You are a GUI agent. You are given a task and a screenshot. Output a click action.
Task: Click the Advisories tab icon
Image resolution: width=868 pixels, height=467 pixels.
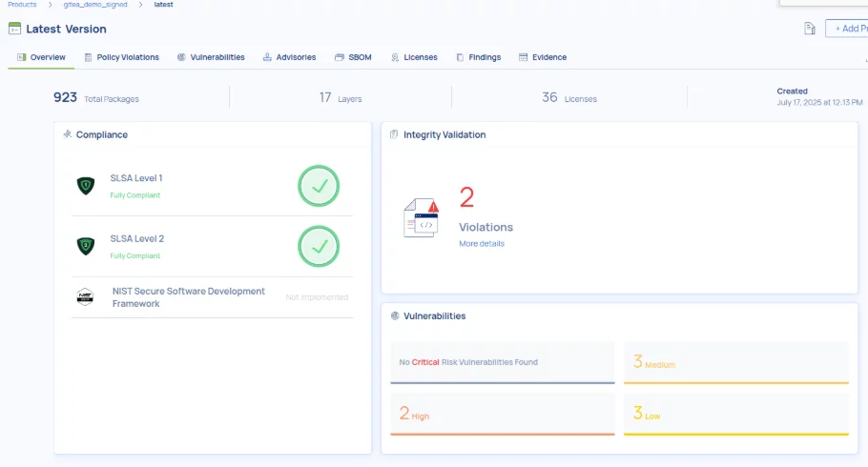(267, 57)
